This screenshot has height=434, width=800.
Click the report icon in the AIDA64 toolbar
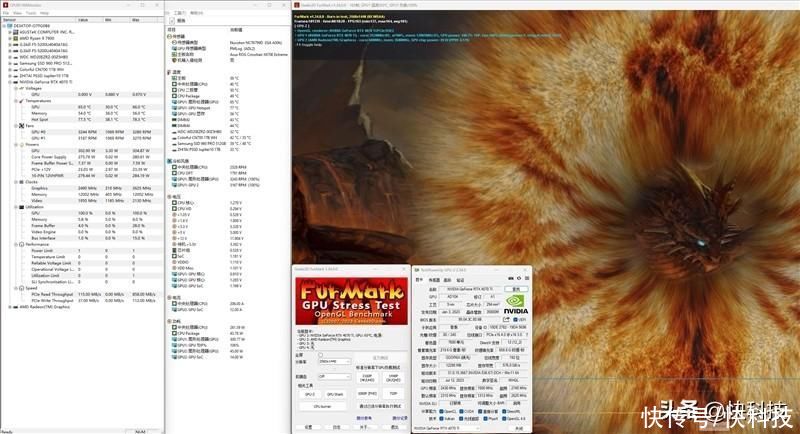(x=172, y=20)
